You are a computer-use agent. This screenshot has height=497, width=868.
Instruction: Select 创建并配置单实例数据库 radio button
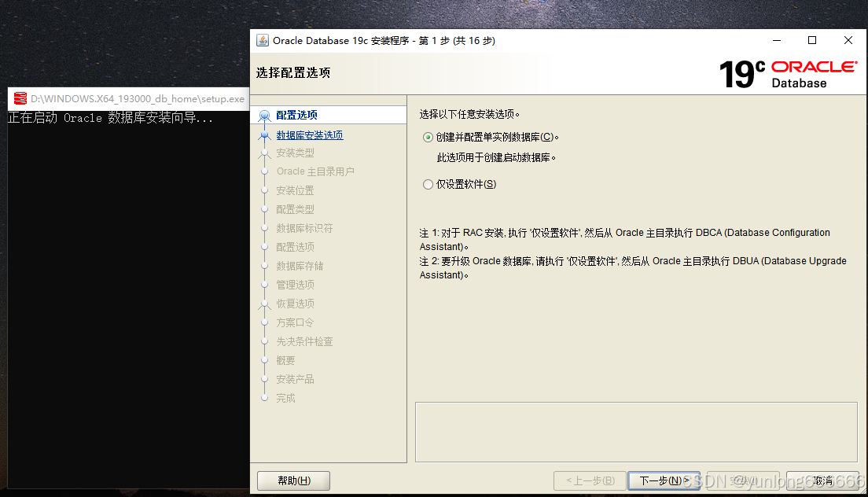point(428,138)
